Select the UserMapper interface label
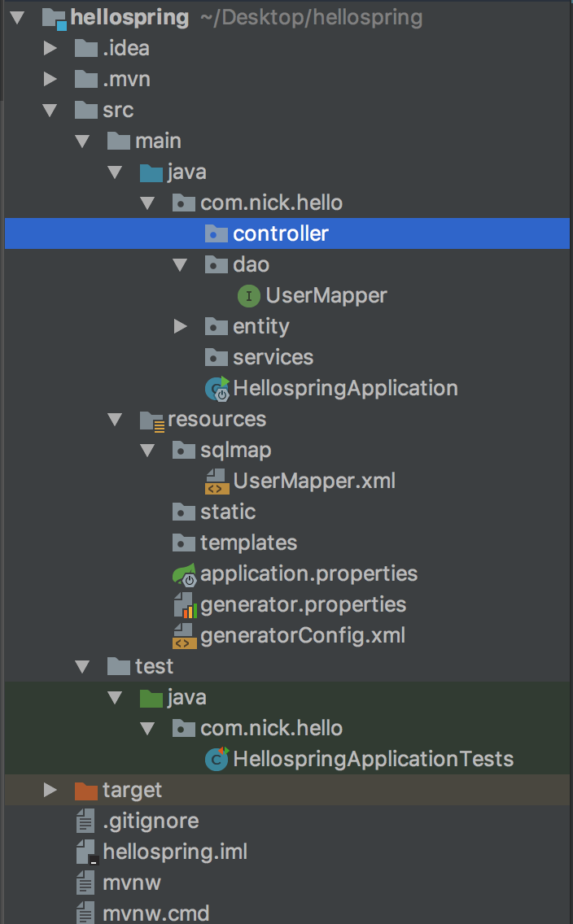The width and height of the screenshot is (573, 924). [326, 296]
